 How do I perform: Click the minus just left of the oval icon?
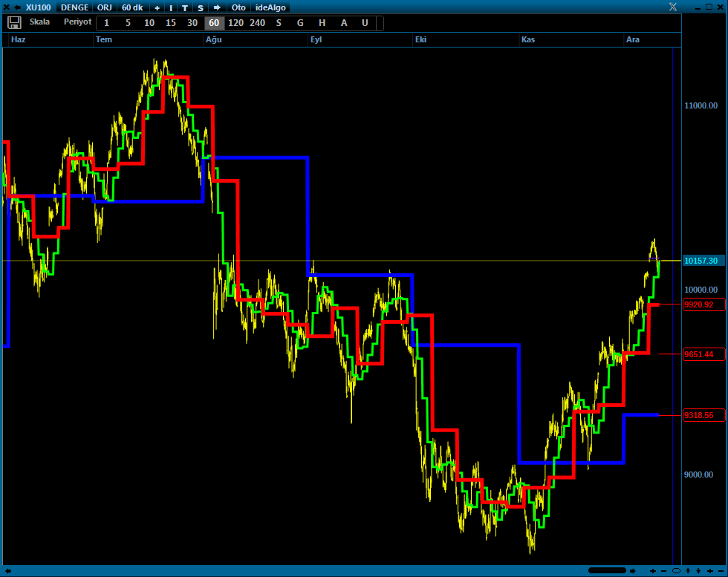tap(663, 571)
